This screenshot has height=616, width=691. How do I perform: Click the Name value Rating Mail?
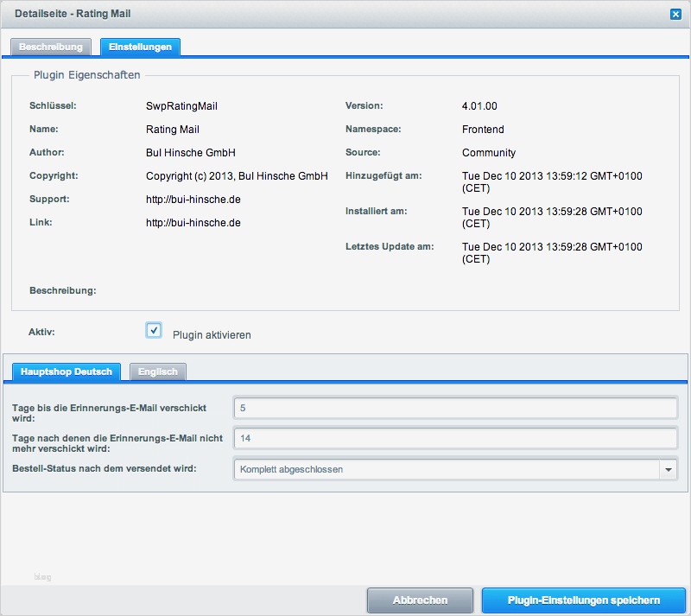[172, 130]
